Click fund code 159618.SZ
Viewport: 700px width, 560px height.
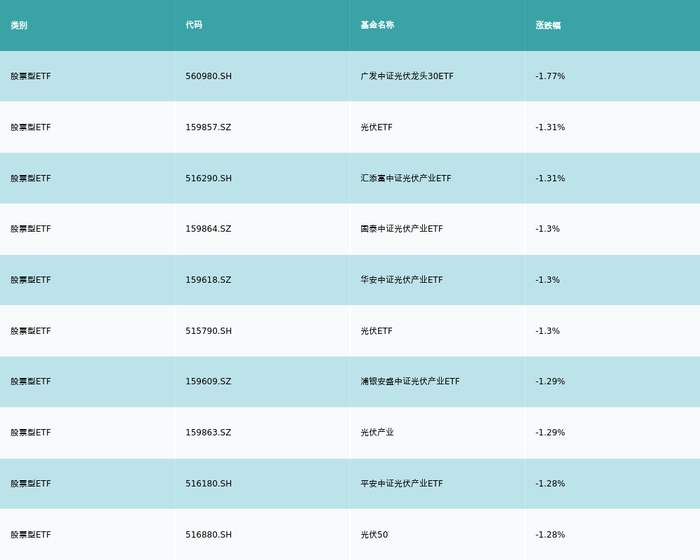click(209, 280)
